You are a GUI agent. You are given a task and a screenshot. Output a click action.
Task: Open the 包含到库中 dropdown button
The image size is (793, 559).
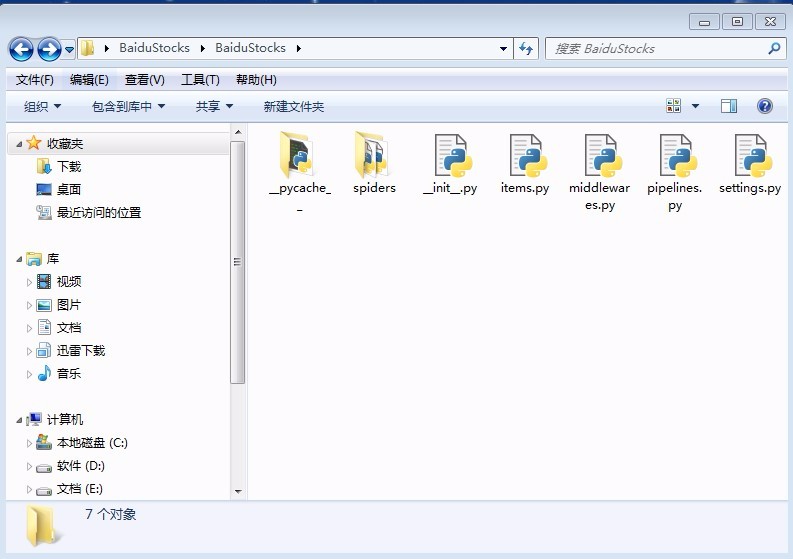click(x=128, y=106)
